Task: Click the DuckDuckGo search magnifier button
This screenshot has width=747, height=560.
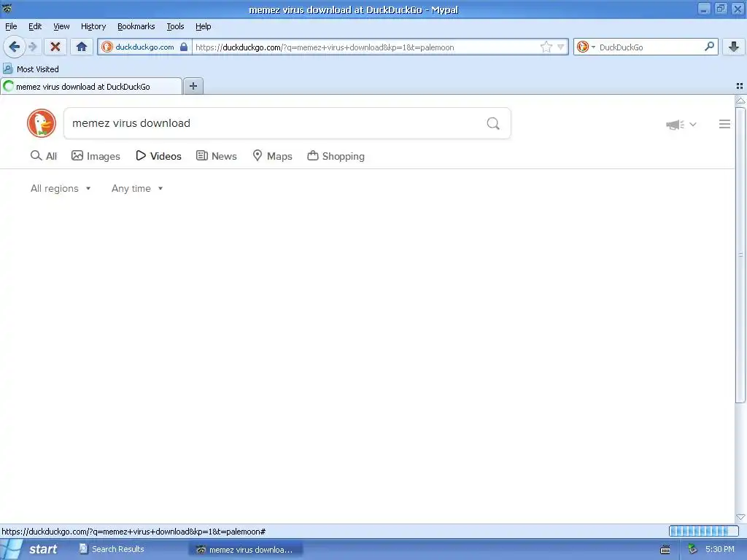Action: click(x=493, y=124)
